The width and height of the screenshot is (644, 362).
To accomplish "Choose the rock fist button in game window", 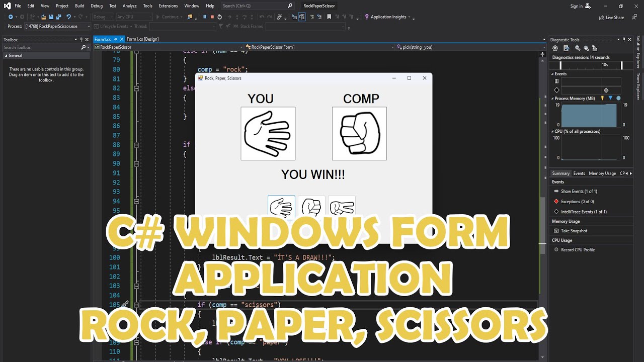I will [311, 207].
